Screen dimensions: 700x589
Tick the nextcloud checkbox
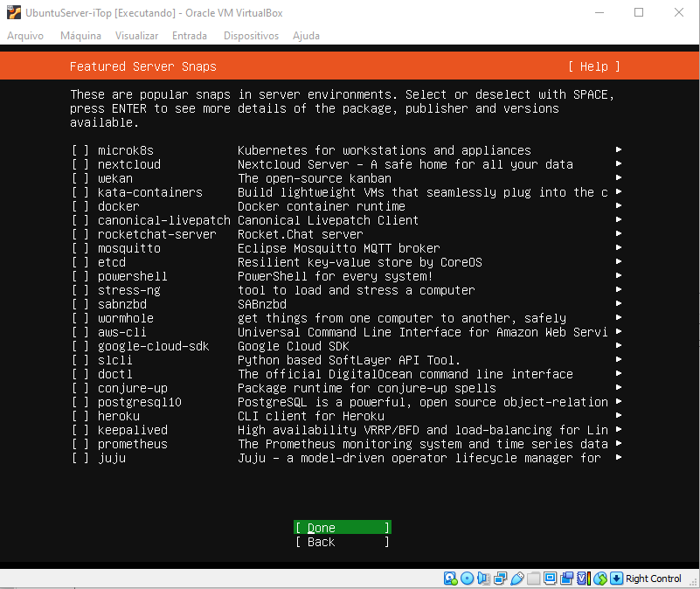coord(80,164)
